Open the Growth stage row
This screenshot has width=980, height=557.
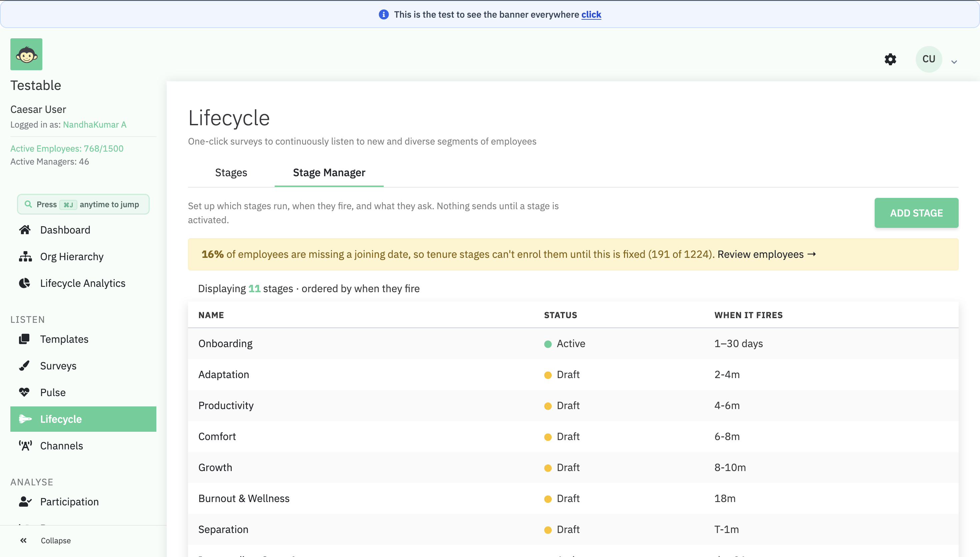click(x=573, y=467)
